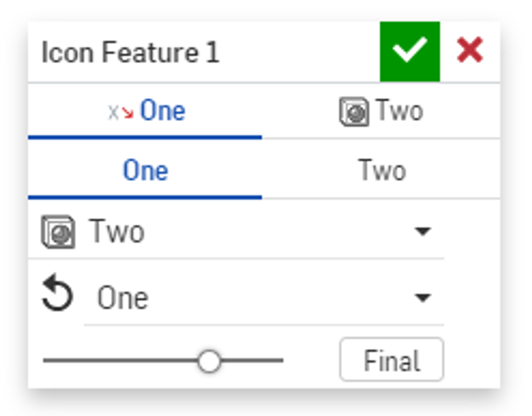This screenshot has width=532, height=416.
Task: Click the x-arrow icon on One tab
Action: (x=120, y=112)
